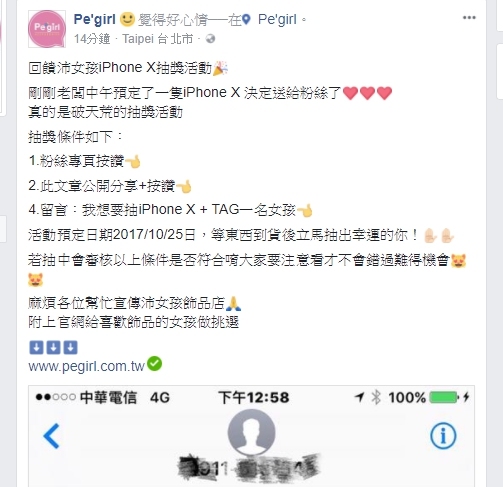503x487 pixels.
Task: Click the first blue down-arrow emoji
Action: click(x=36, y=347)
